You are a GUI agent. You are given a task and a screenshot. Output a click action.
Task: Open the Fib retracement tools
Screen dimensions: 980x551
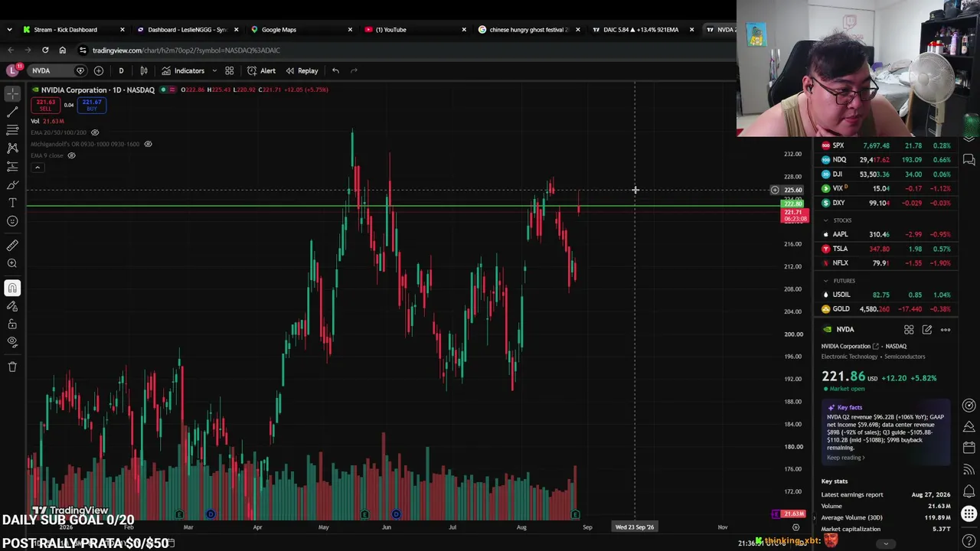(x=12, y=130)
